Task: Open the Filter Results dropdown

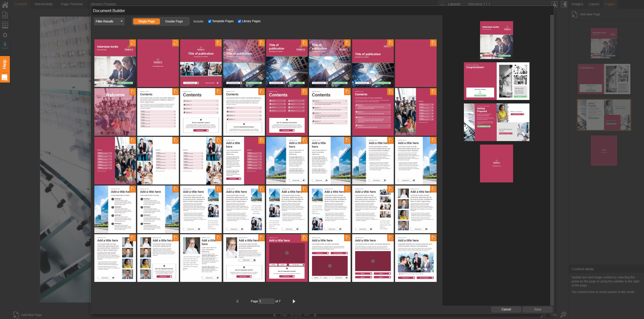Action: [109, 21]
